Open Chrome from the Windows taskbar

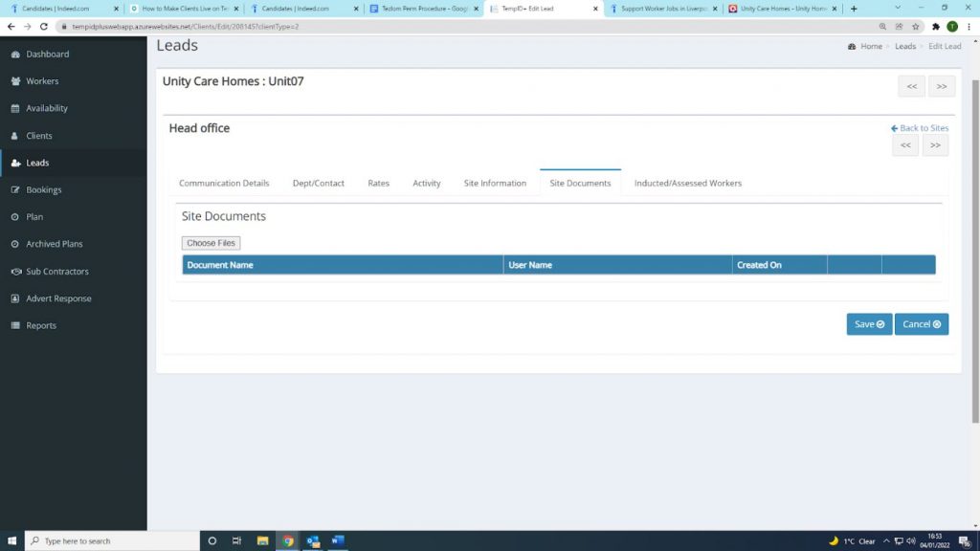point(287,540)
